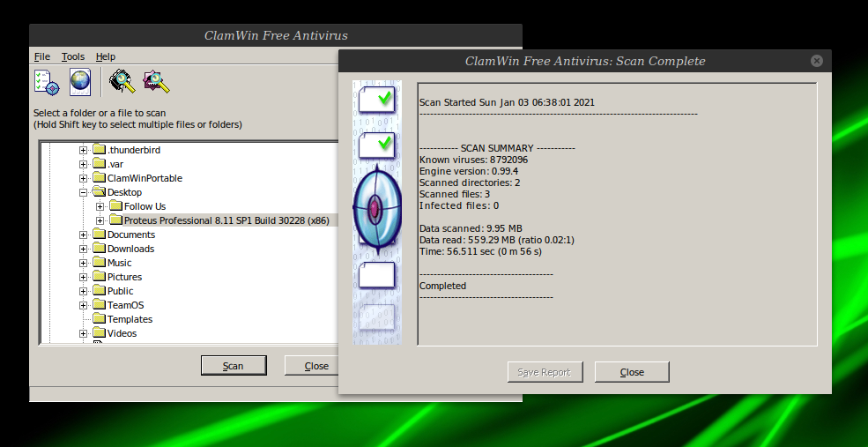Click the "Completed" status line
This screenshot has height=447, width=868.
click(442, 286)
